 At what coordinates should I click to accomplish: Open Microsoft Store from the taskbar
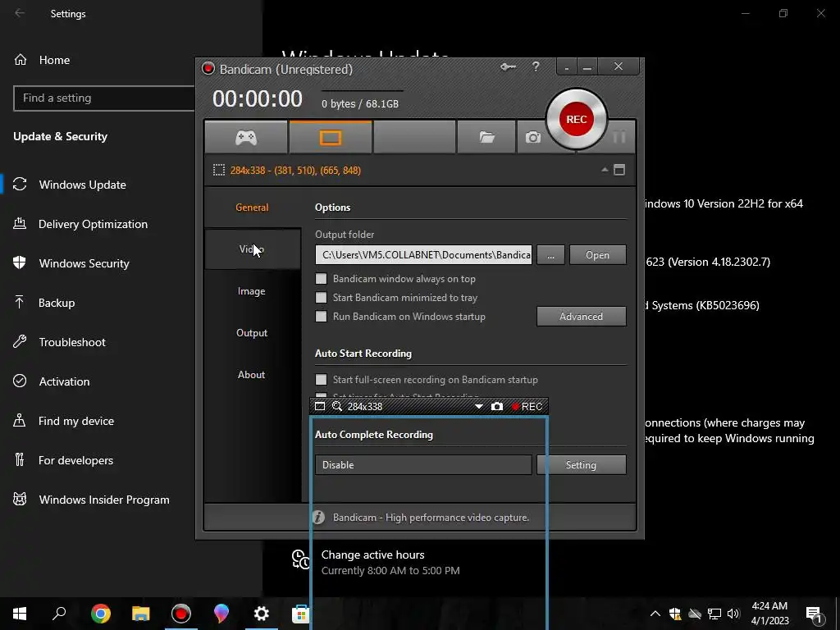(x=300, y=614)
